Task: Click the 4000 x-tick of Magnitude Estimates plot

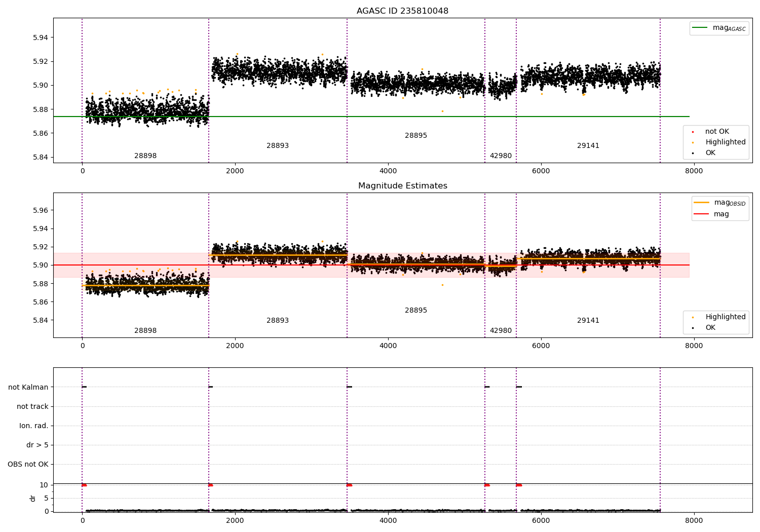Action: coord(388,346)
